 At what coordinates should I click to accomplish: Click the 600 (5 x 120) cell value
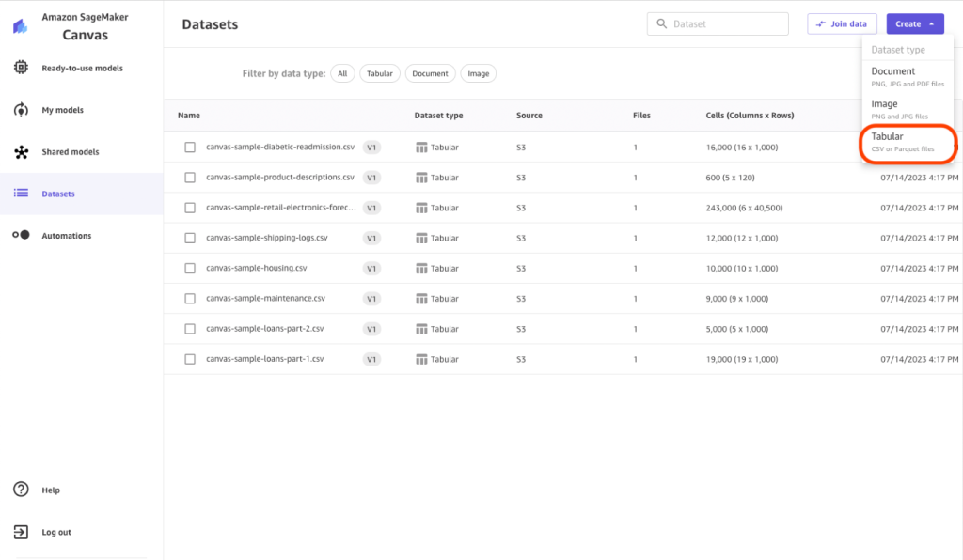(730, 178)
